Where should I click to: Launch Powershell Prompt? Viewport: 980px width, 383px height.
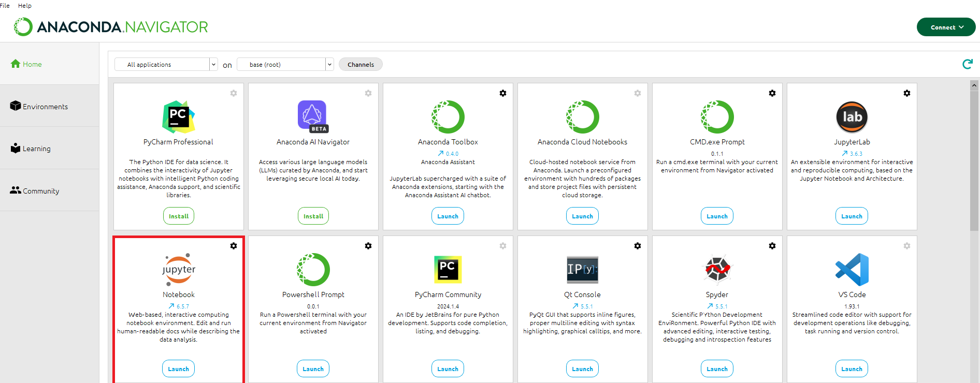coord(313,369)
